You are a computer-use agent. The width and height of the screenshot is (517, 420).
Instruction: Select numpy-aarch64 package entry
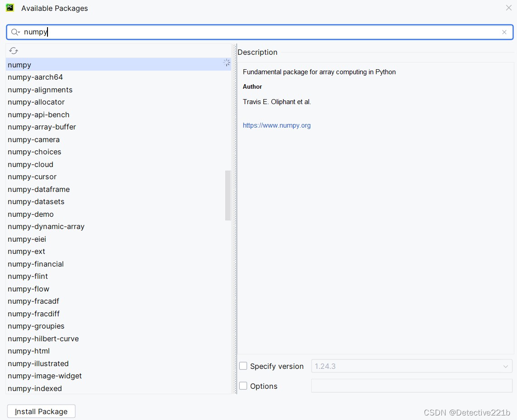pyautogui.click(x=35, y=77)
